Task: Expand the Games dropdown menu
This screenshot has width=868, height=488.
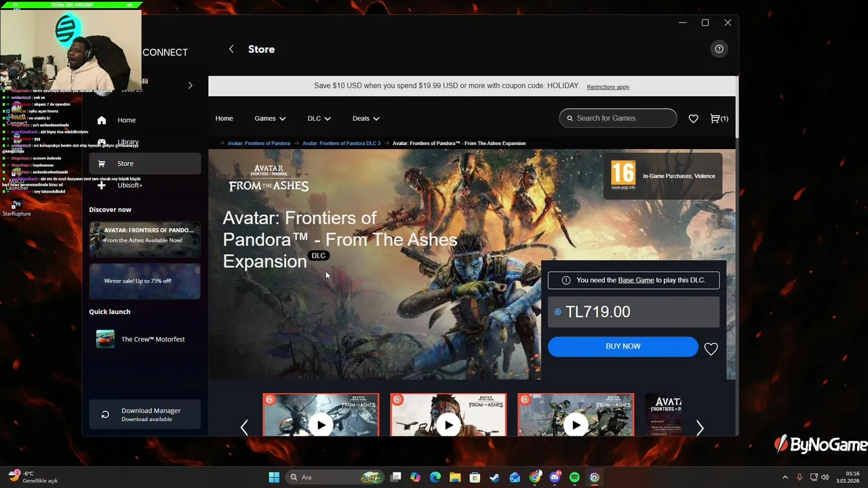Action: click(270, 118)
